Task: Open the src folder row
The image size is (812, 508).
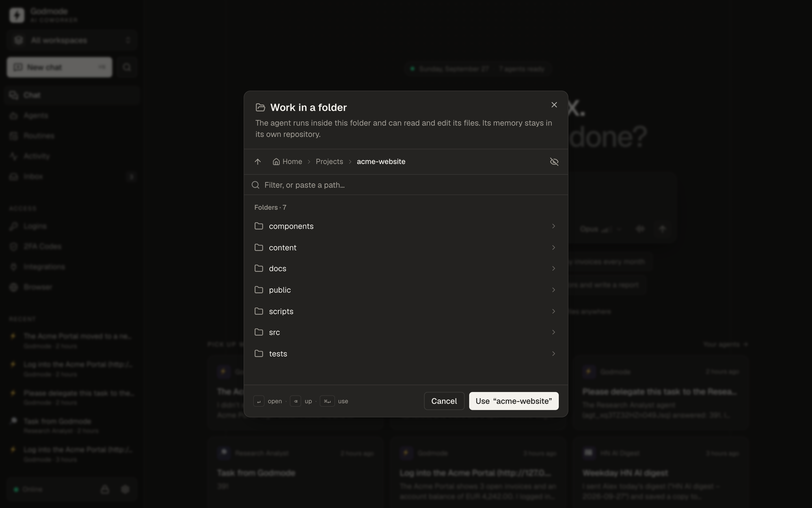Action: click(x=406, y=332)
